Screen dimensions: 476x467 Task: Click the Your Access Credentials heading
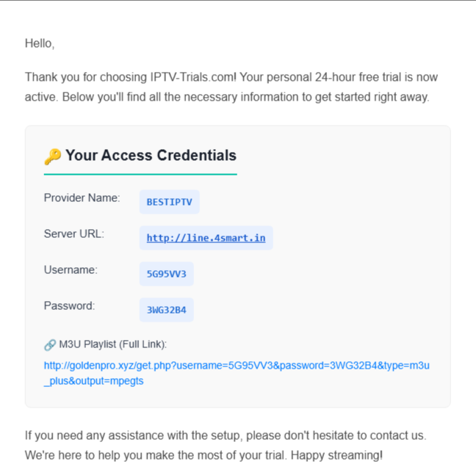coord(151,156)
